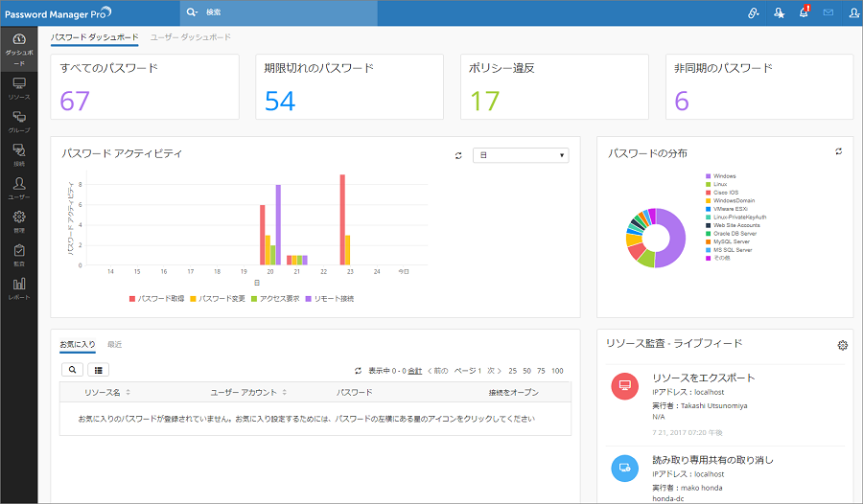Toggle リモート接続 legend series in chart
The image size is (863, 504).
coord(329,299)
